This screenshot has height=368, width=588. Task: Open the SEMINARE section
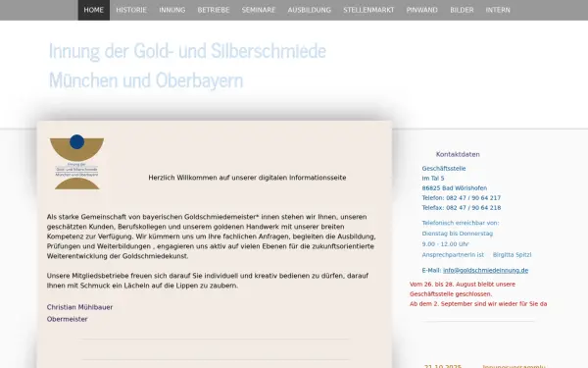coord(259,10)
